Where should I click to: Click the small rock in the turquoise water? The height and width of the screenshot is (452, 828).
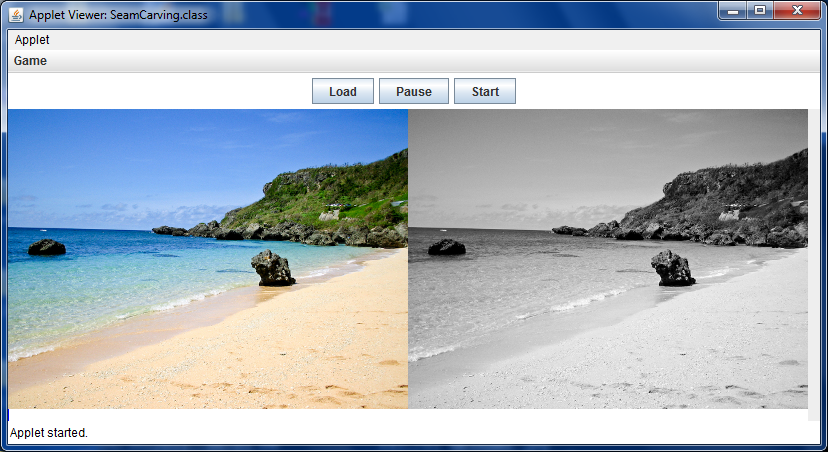click(x=46, y=247)
